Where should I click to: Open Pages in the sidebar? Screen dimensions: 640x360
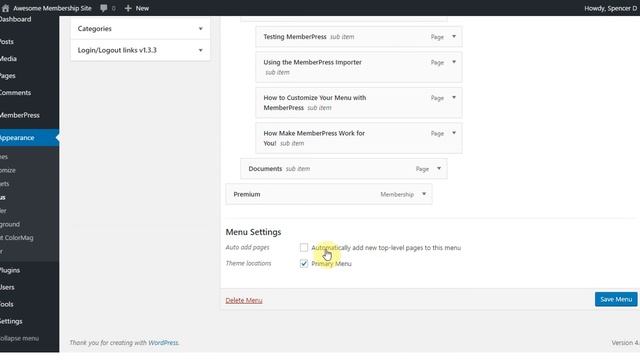point(8,76)
